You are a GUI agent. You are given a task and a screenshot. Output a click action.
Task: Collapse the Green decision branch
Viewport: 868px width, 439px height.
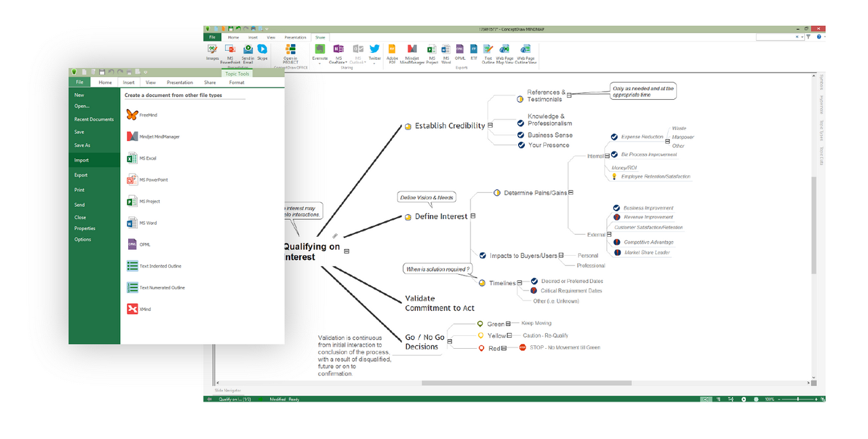tap(508, 324)
